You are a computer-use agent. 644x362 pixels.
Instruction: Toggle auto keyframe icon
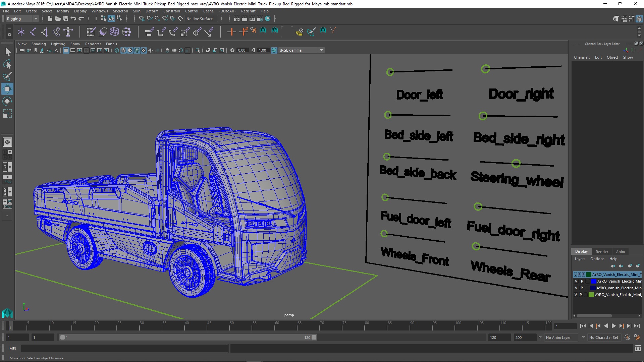point(627,338)
